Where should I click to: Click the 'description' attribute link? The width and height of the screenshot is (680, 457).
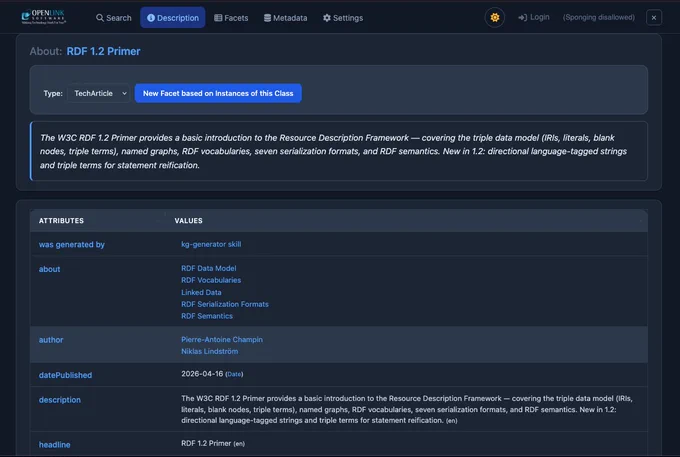pyautogui.click(x=59, y=400)
